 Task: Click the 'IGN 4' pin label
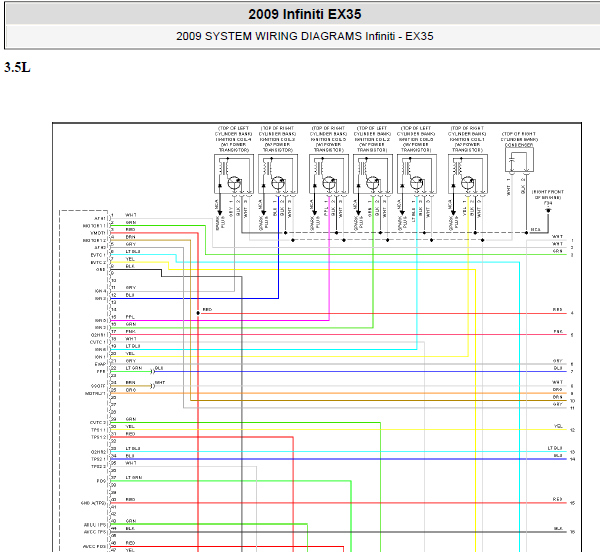pyautogui.click(x=100, y=291)
